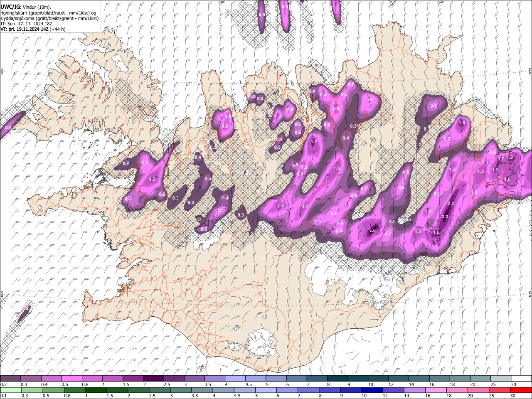Screen dimensions: 532x399
Task: Click the '15W' longitude label on the top edge
Action: [x=441, y=2]
